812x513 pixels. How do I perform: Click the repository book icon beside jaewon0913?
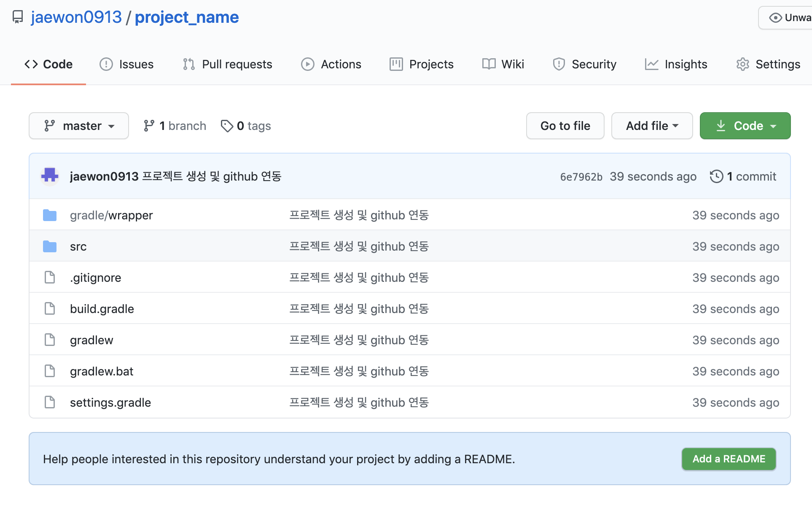[18, 17]
